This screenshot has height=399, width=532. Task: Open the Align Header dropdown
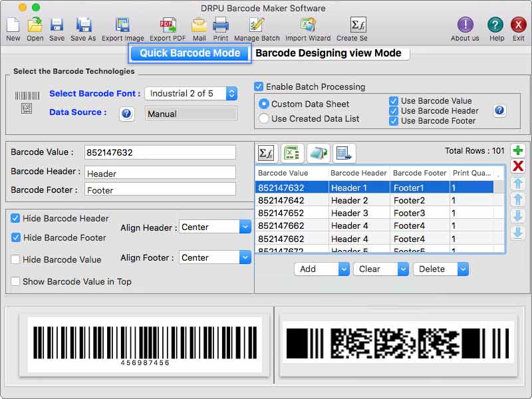(214, 227)
